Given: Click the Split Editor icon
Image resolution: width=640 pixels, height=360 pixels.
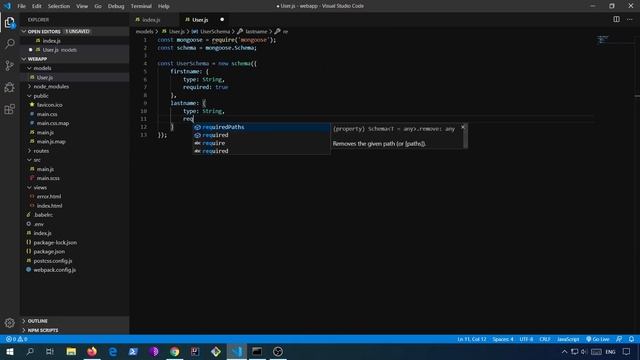Looking at the screenshot, I should pyautogui.click(x=616, y=19).
